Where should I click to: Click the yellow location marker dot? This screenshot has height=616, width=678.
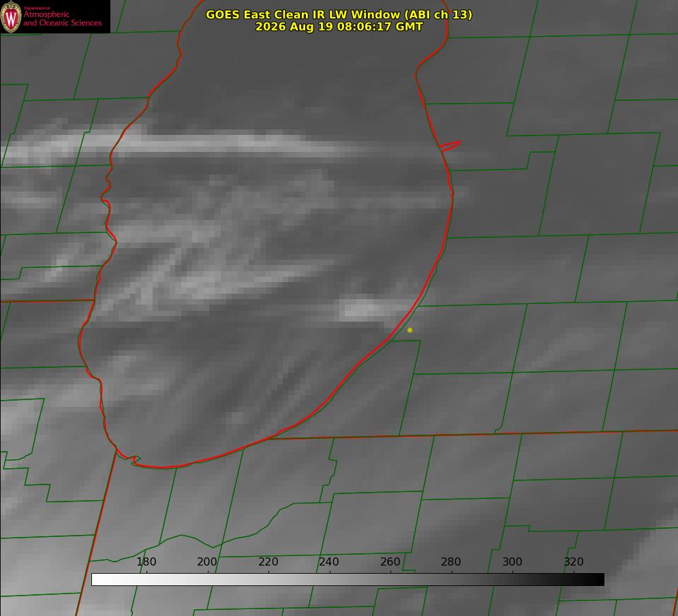click(x=410, y=330)
